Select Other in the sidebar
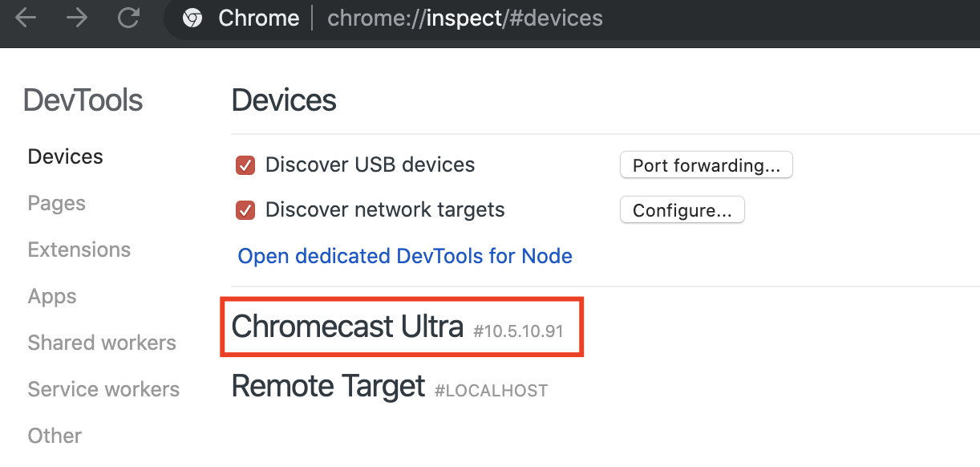The width and height of the screenshot is (980, 467). (55, 436)
